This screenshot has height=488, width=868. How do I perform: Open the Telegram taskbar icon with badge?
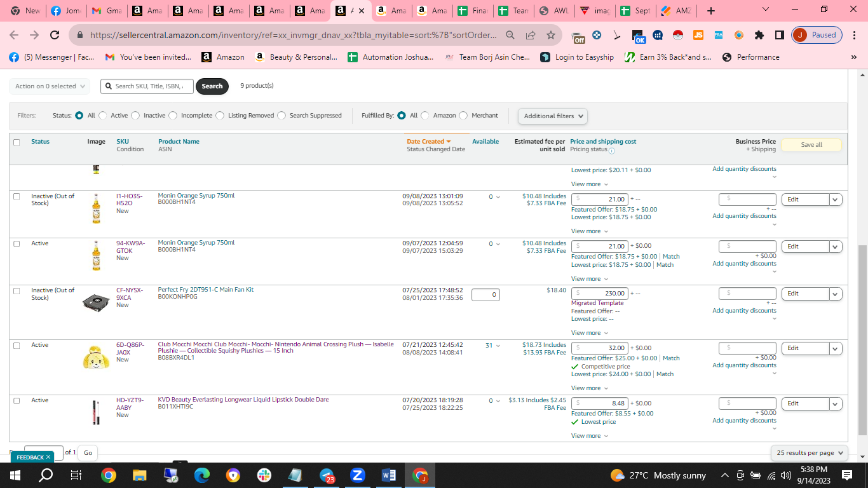327,475
